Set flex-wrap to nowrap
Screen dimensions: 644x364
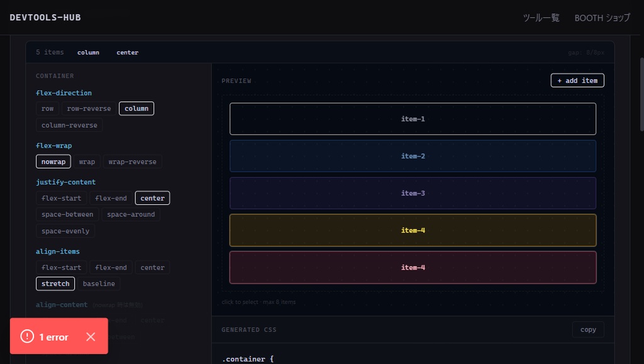click(53, 162)
